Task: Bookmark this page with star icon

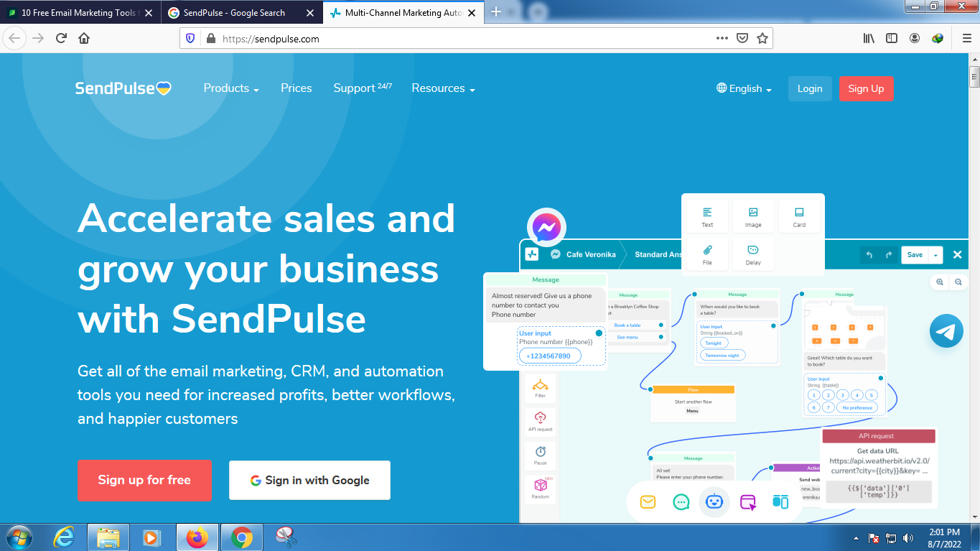Action: (x=762, y=39)
